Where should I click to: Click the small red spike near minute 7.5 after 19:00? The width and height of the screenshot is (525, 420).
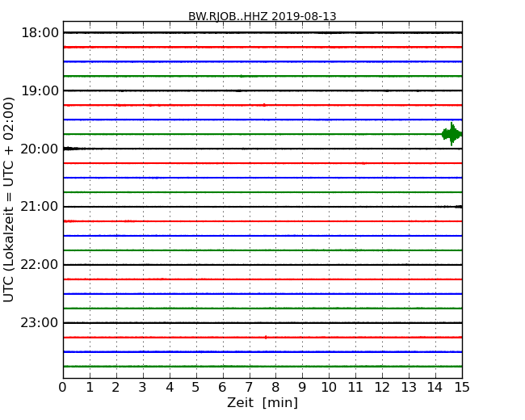tap(264, 105)
